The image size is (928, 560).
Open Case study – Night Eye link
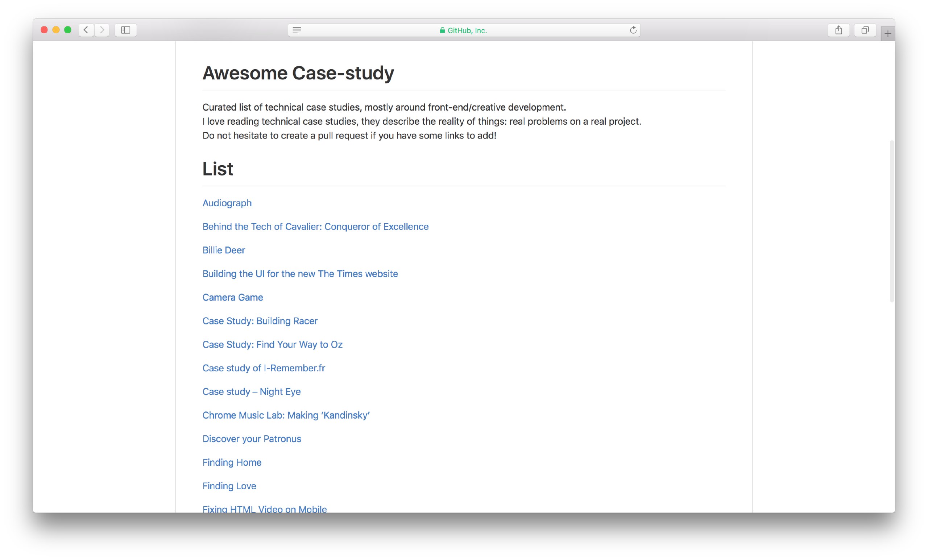click(252, 392)
